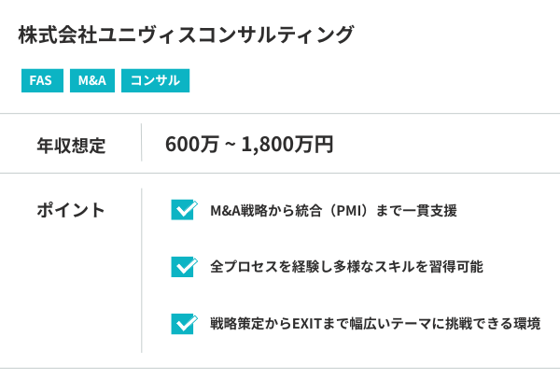Click the vertical divider next to ポイント

coord(142,271)
